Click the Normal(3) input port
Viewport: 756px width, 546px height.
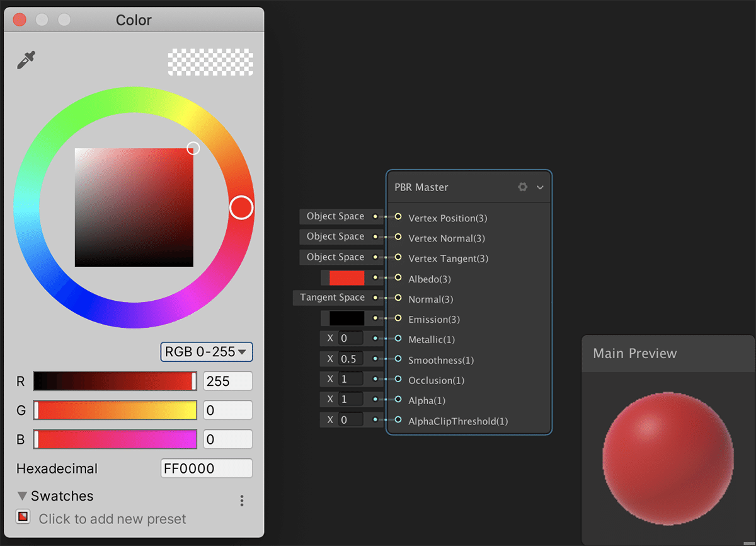398,298
